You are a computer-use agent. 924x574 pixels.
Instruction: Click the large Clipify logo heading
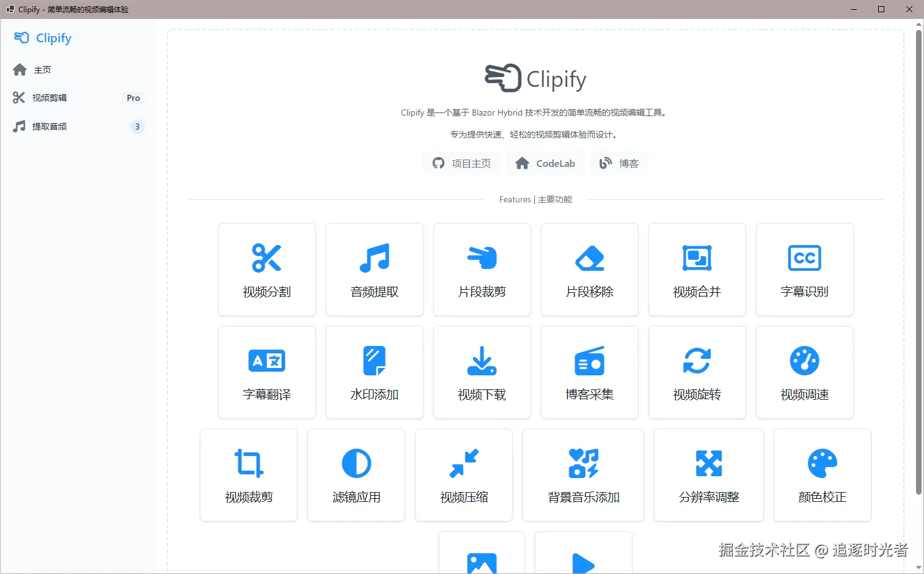click(x=535, y=78)
